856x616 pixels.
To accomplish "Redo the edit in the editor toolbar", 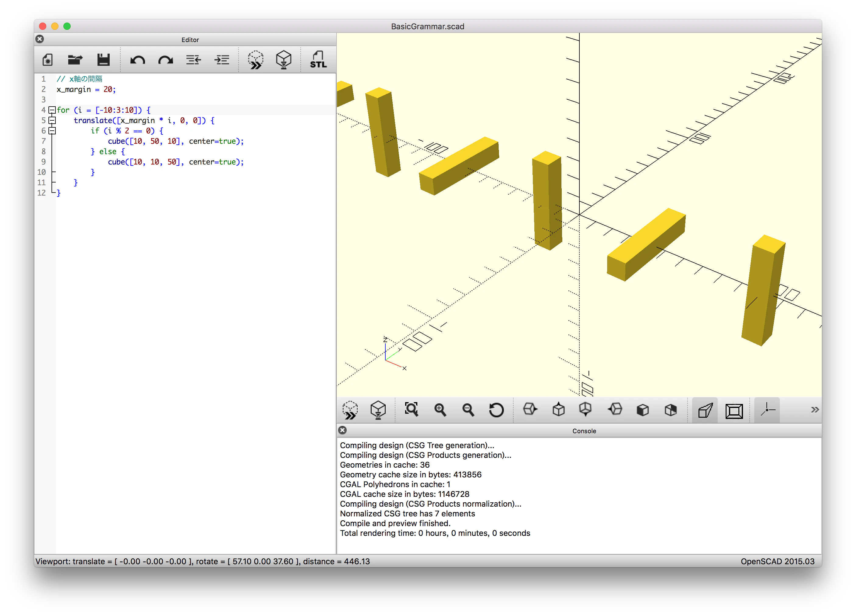I will coord(165,60).
